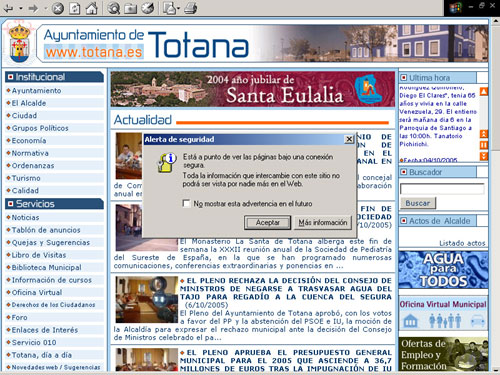
Task: Pause the Ultima hora news ticker
Action: [x=484, y=145]
